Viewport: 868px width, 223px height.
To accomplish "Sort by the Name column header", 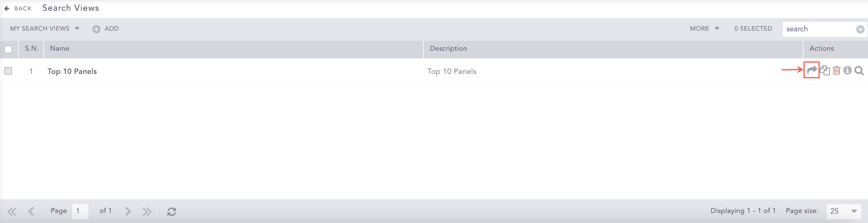I will [x=60, y=49].
